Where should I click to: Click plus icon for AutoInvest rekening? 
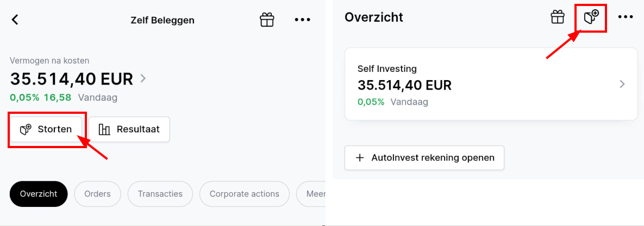coord(360,158)
